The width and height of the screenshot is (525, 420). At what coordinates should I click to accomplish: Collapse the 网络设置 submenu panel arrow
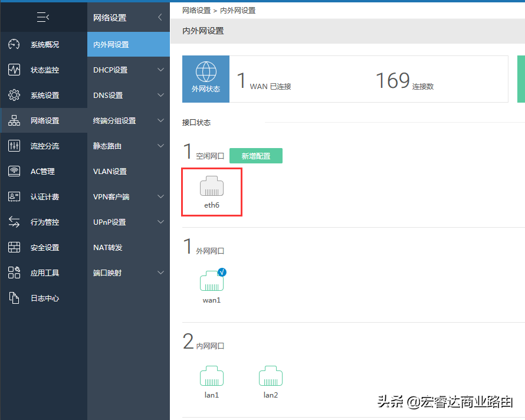tap(160, 17)
